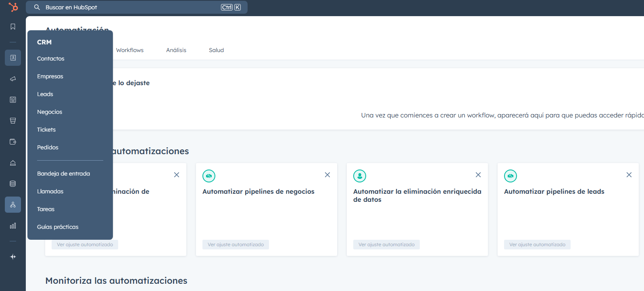
Task: Dismiss the Automatizar pipelines de negocios card
Action: [327, 175]
